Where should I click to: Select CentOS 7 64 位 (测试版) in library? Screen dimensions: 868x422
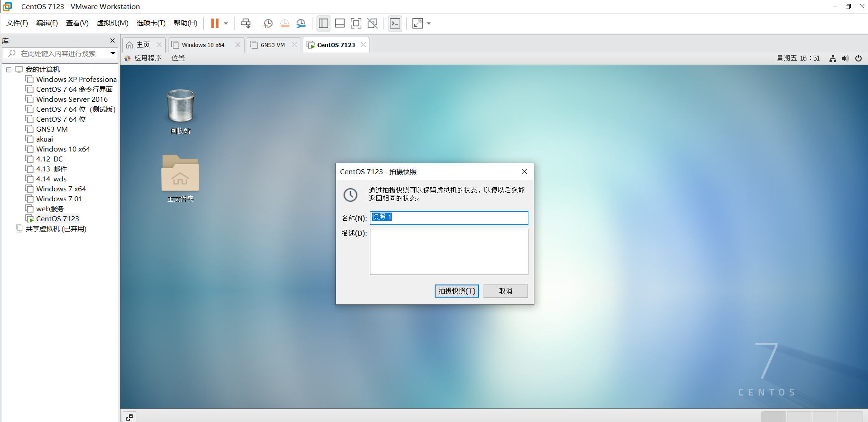point(71,109)
